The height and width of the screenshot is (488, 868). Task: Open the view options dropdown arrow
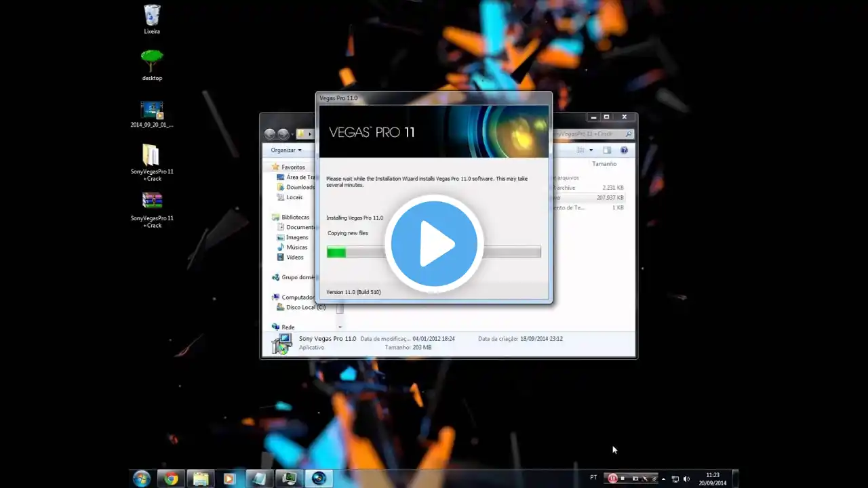point(591,150)
